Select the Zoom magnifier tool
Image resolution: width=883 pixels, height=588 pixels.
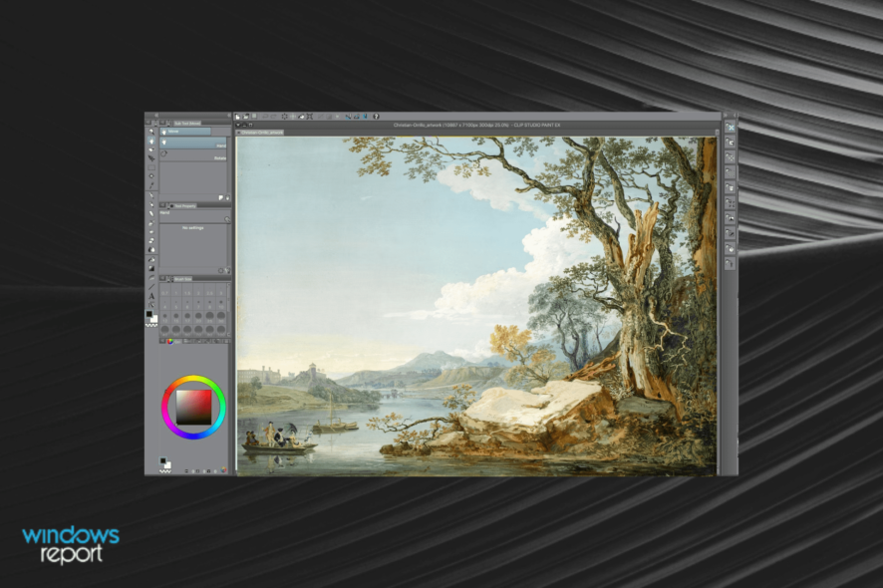tap(151, 132)
